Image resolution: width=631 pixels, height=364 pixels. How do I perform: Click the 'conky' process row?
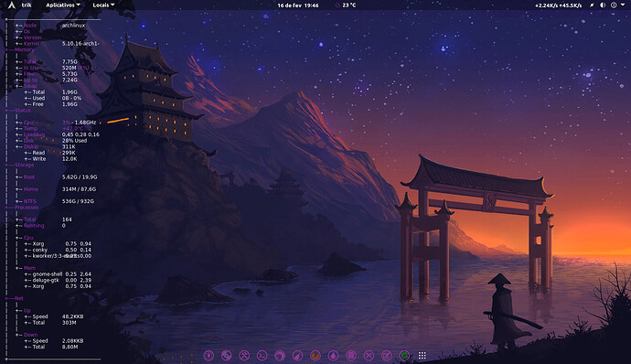pos(58,250)
